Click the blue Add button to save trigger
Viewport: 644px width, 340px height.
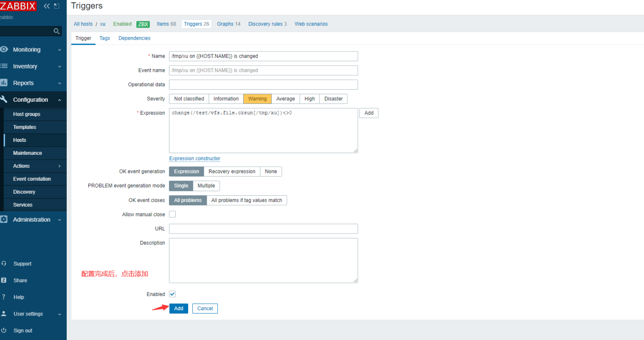(x=179, y=309)
